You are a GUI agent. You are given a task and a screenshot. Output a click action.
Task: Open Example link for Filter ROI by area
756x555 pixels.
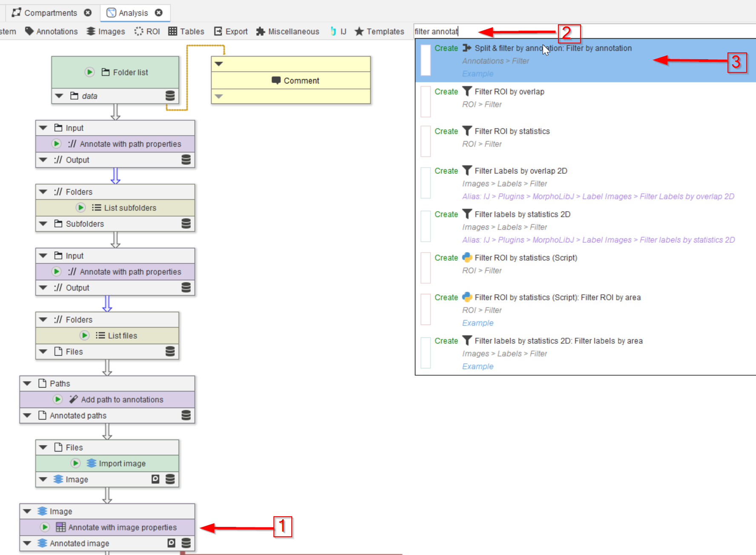(477, 323)
